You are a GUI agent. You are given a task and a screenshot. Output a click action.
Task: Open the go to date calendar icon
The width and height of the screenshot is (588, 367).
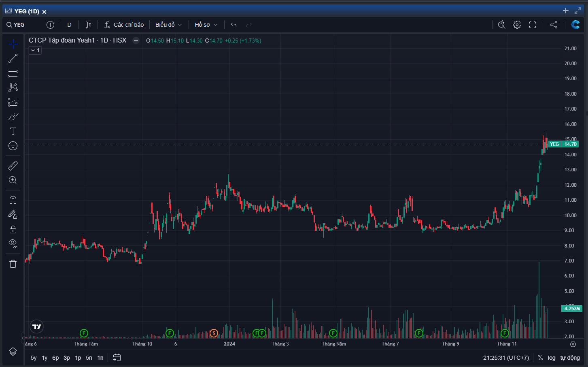[117, 358]
